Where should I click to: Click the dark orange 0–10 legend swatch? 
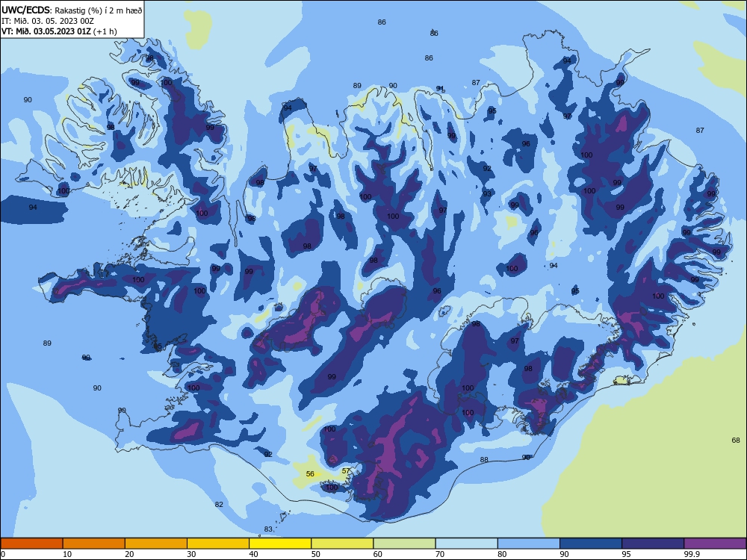point(31,544)
